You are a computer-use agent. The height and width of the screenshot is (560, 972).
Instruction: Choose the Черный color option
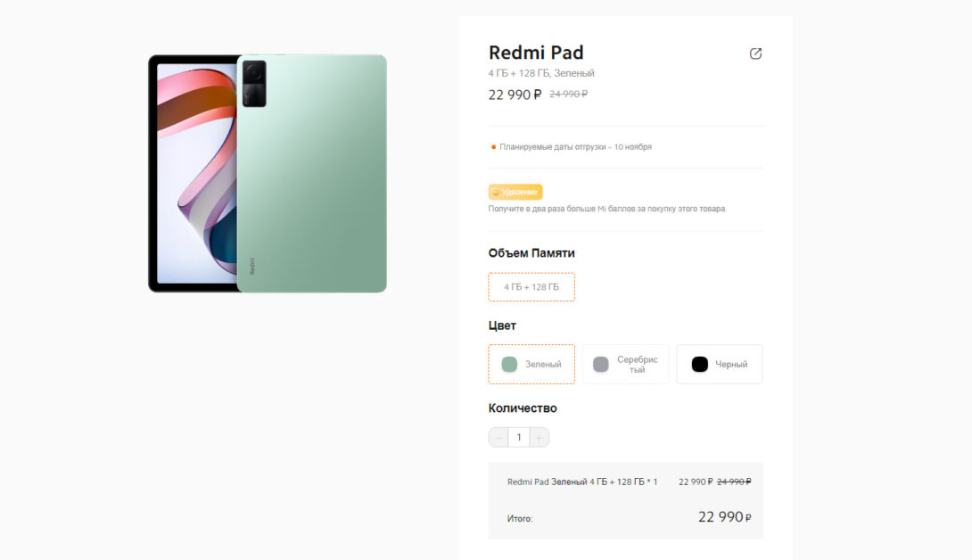719,364
